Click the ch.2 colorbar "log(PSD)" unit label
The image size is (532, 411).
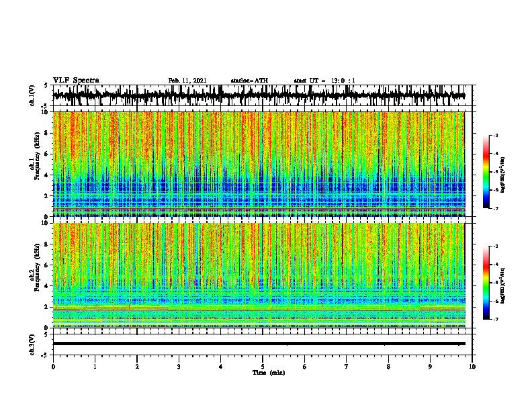(503, 285)
